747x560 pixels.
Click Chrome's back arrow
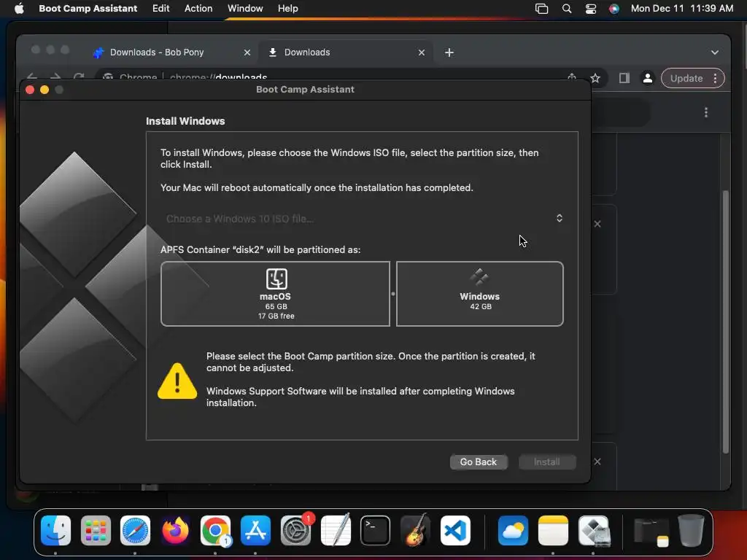pyautogui.click(x=32, y=77)
